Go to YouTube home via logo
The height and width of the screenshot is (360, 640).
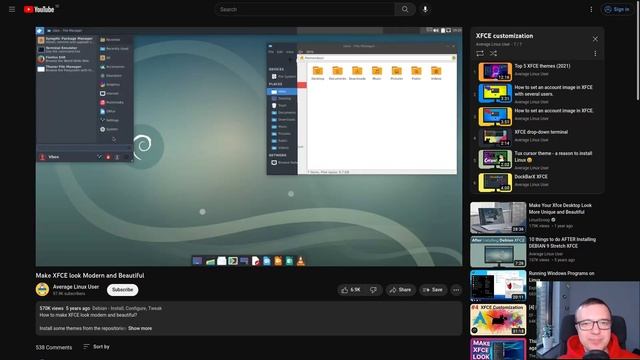tap(39, 9)
